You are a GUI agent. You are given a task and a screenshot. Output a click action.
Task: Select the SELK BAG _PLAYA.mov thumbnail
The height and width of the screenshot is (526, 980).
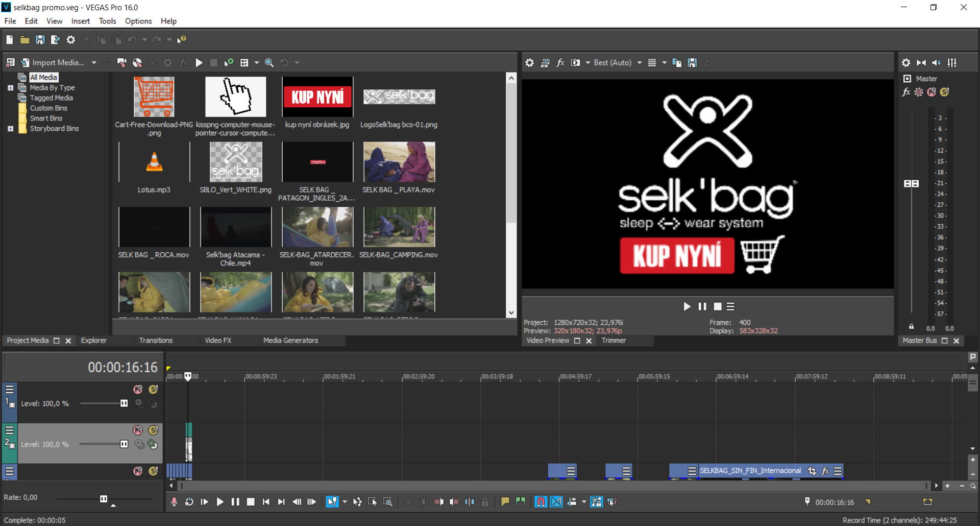click(399, 162)
